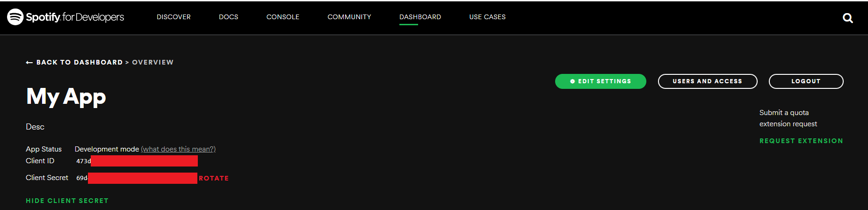Open the Console page
This screenshot has height=210, width=868.
pos(282,17)
